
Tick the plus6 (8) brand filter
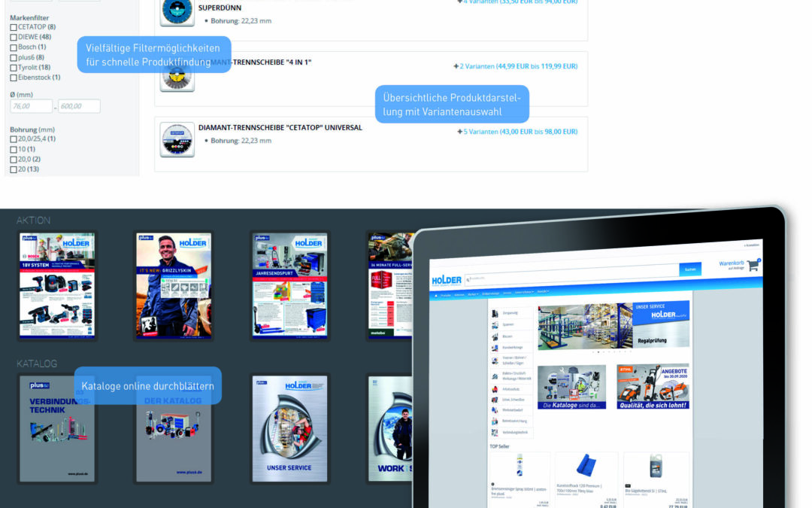click(14, 57)
